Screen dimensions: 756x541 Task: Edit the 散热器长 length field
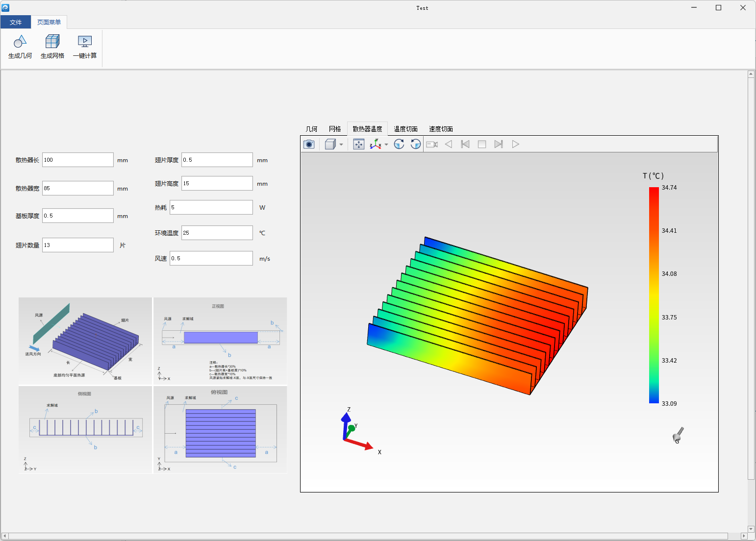click(x=78, y=160)
